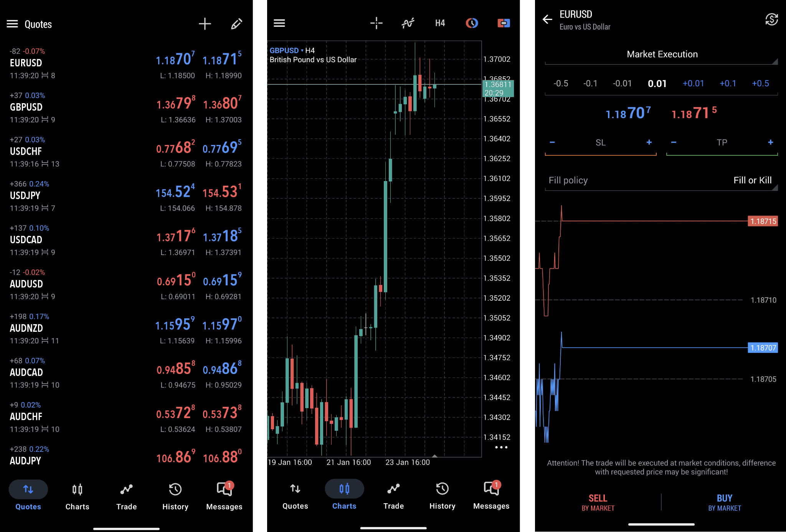
Task: Decrease volume by -0.5
Action: tap(561, 84)
